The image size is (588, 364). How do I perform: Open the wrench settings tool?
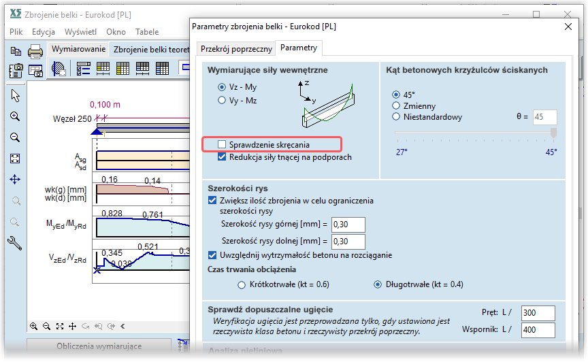(x=15, y=242)
